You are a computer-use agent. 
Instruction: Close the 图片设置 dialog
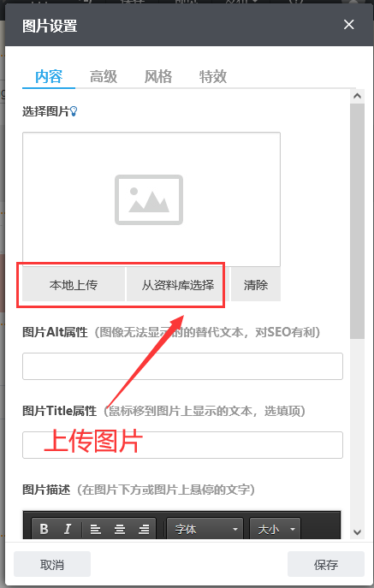349,25
